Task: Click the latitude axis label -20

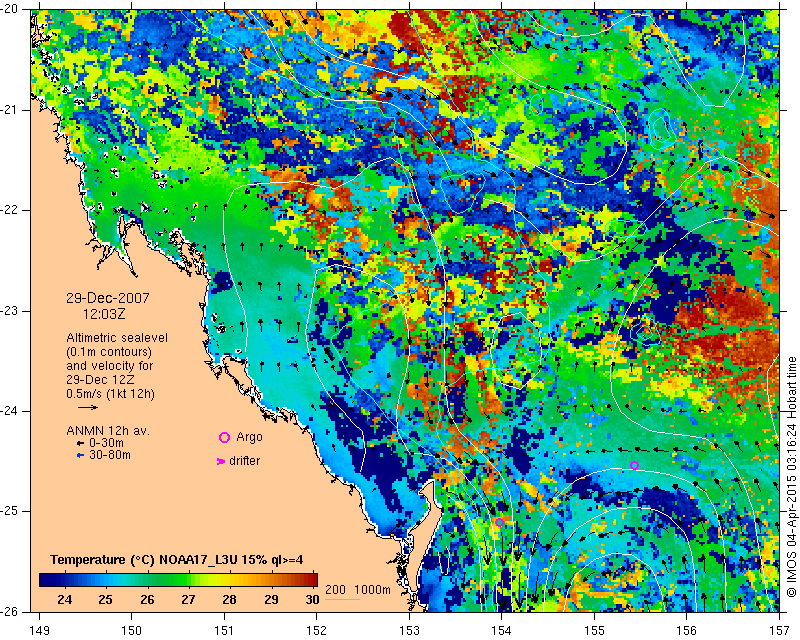Action: [x=10, y=9]
